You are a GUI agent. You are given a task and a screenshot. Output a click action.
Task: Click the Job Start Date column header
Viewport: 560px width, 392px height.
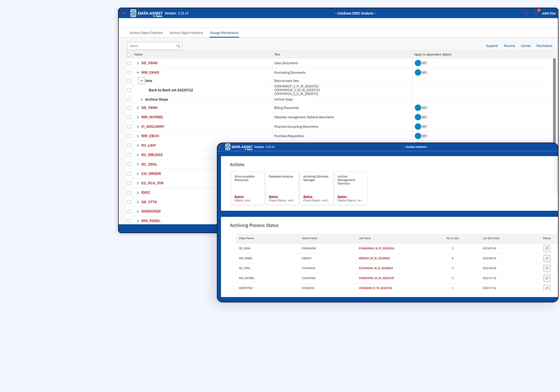(491, 238)
